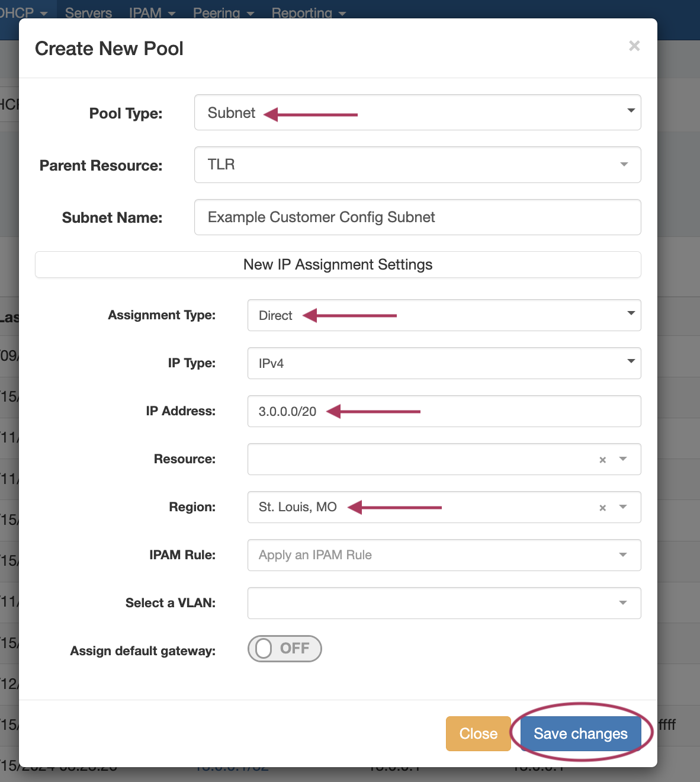Expand the Parent Resource dropdown
The height and width of the screenshot is (782, 700).
coord(418,165)
